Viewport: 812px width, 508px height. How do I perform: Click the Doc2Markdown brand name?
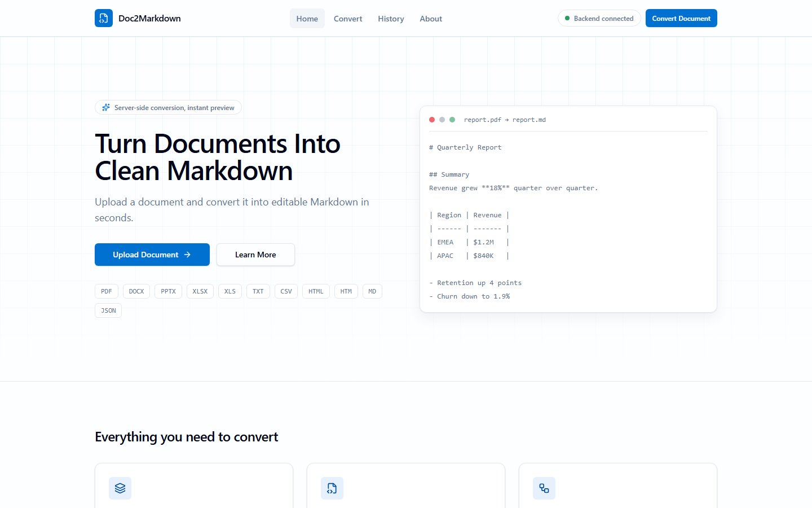149,18
